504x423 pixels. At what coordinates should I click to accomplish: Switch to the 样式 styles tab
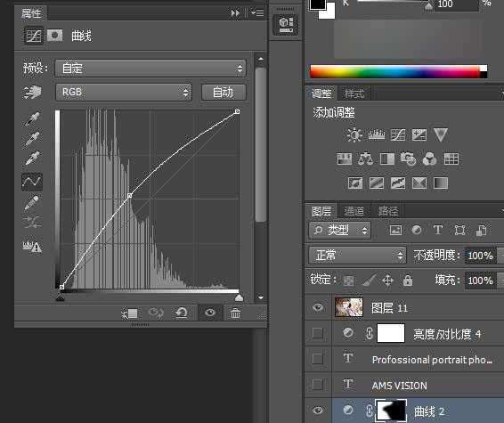354,94
